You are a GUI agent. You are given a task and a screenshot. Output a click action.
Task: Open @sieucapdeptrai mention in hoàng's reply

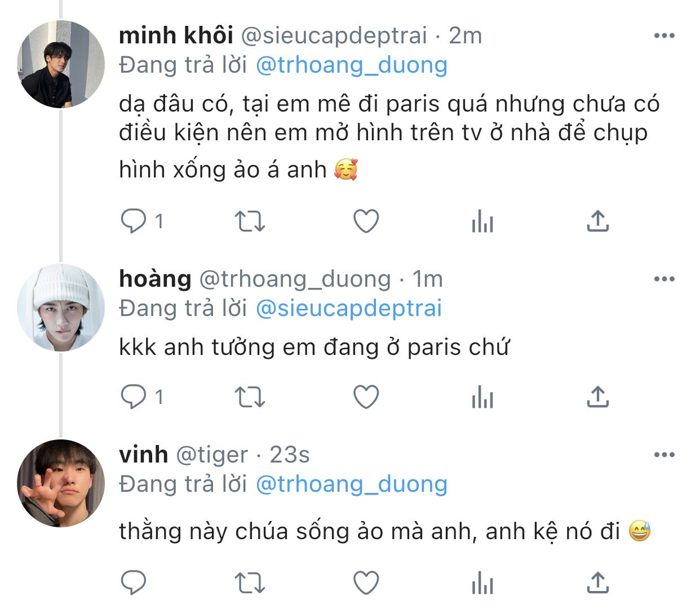coord(348,309)
